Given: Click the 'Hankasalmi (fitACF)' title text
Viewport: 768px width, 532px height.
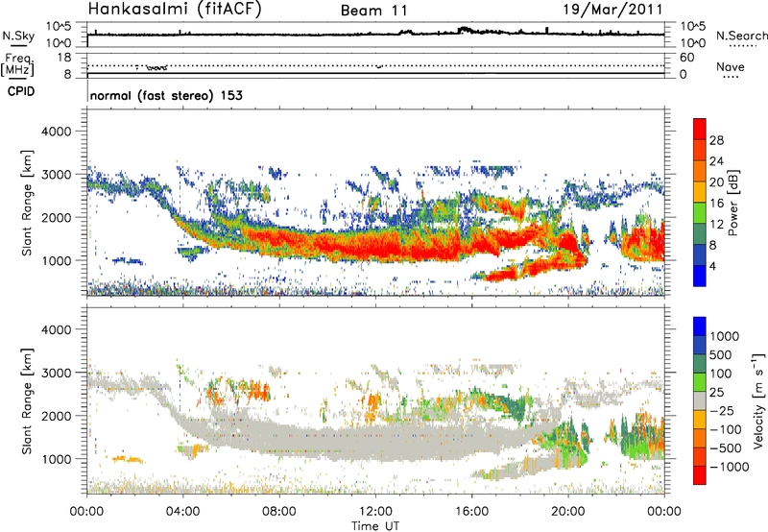Looking at the screenshot, I should (175, 10).
